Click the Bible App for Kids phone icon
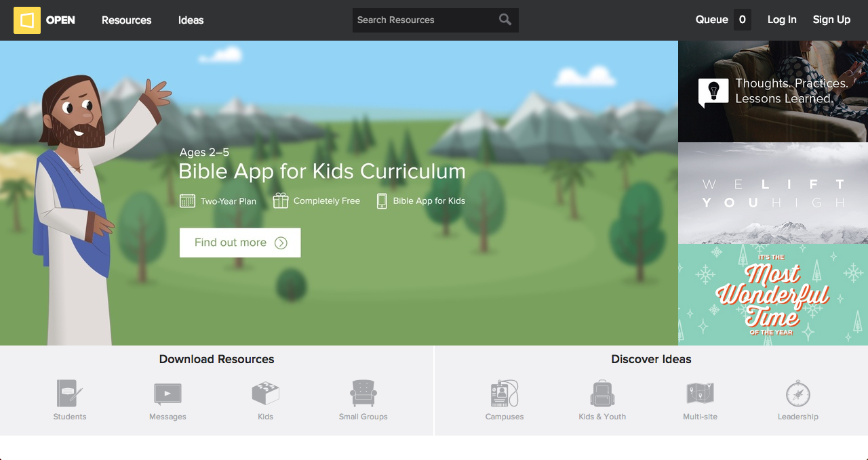This screenshot has height=460, width=868. (x=382, y=201)
